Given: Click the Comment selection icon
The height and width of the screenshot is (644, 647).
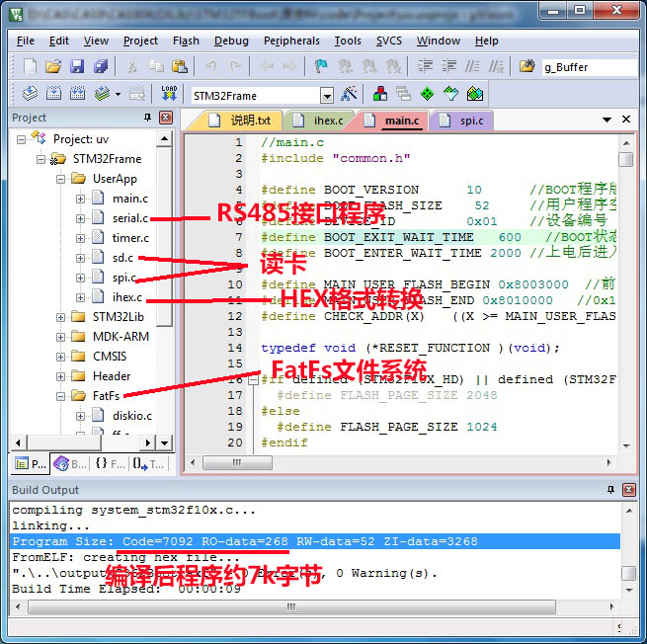Looking at the screenshot, I should pos(472,66).
